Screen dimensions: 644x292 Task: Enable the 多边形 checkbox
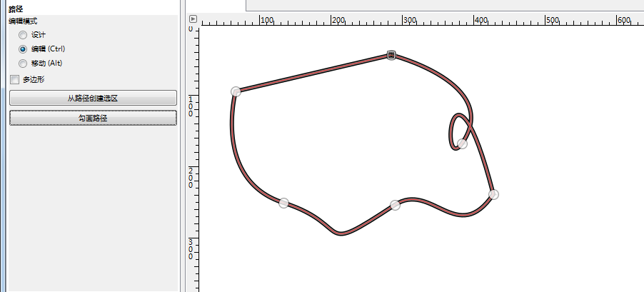15,80
